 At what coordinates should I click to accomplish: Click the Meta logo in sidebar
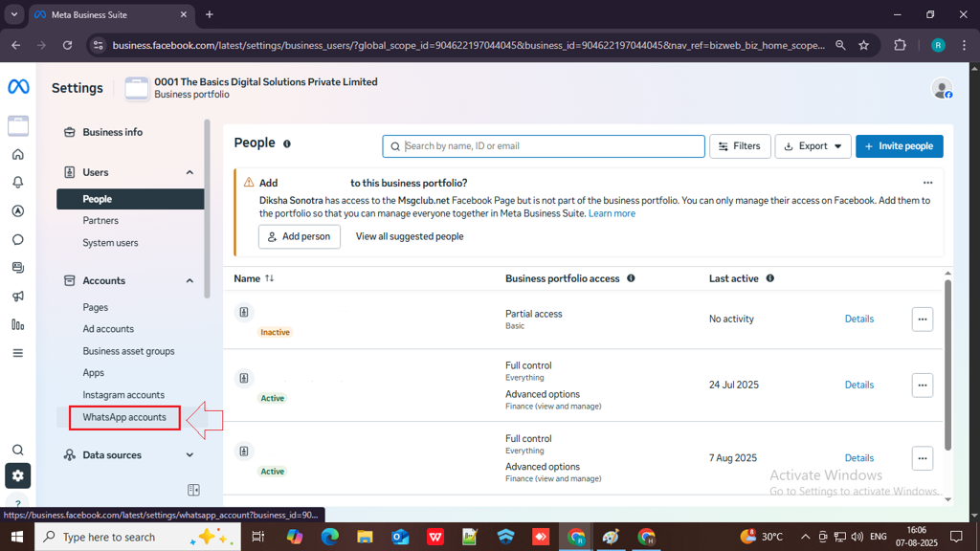(18, 87)
